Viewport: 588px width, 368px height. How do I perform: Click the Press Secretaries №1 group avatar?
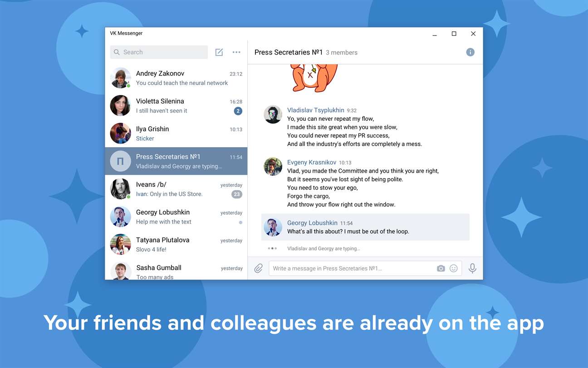121,161
